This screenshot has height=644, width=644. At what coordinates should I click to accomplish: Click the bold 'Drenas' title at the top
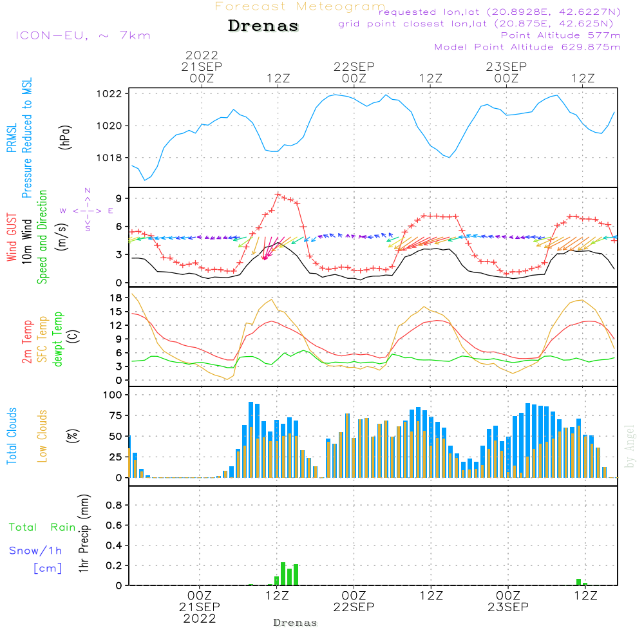coord(263,26)
